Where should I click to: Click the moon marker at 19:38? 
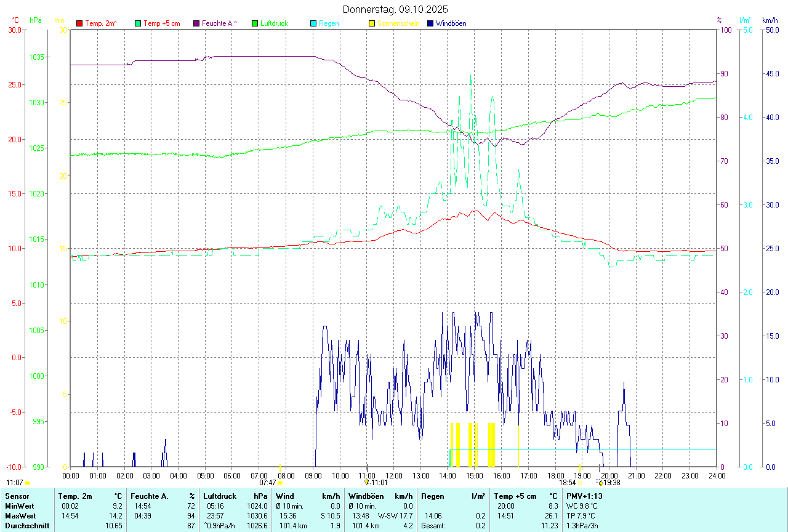[600, 483]
